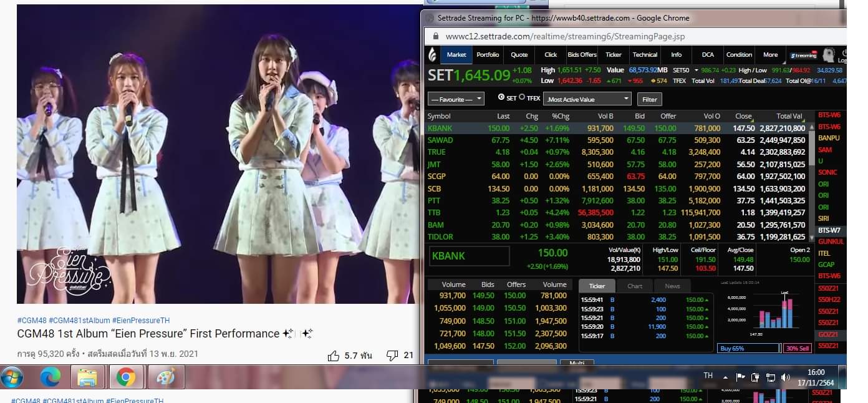Open the Quote menu tab

tap(519, 55)
